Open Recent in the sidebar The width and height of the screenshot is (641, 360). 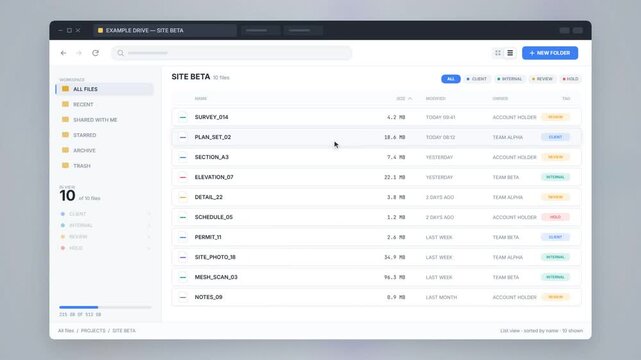(105, 104)
